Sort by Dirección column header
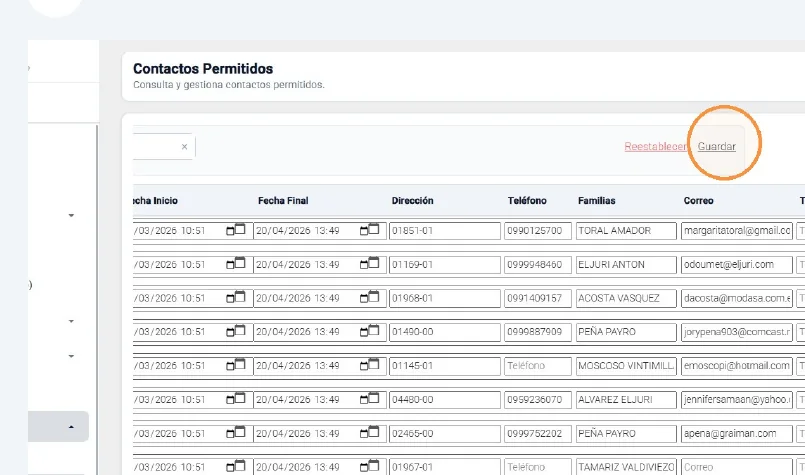 (x=412, y=201)
